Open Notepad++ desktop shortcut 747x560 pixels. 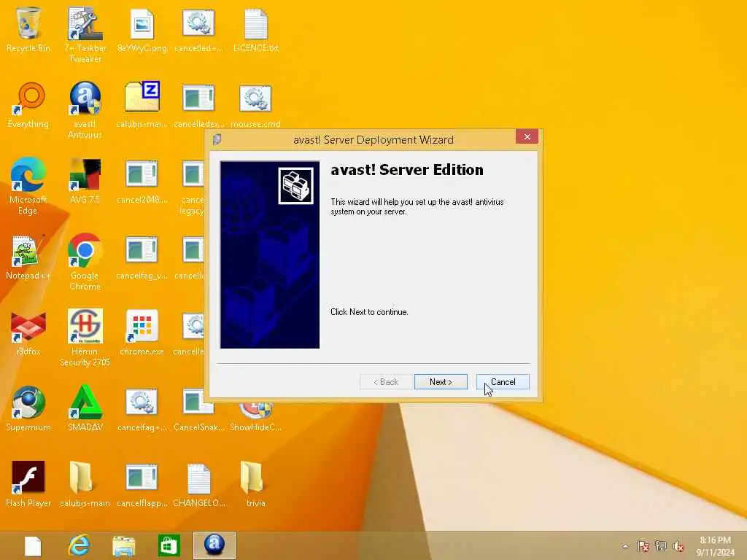pyautogui.click(x=28, y=257)
